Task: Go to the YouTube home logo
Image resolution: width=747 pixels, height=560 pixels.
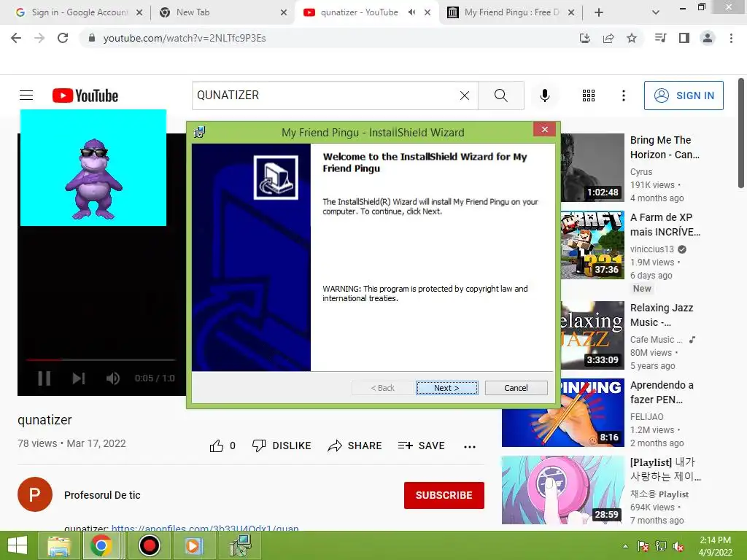Action: point(85,96)
